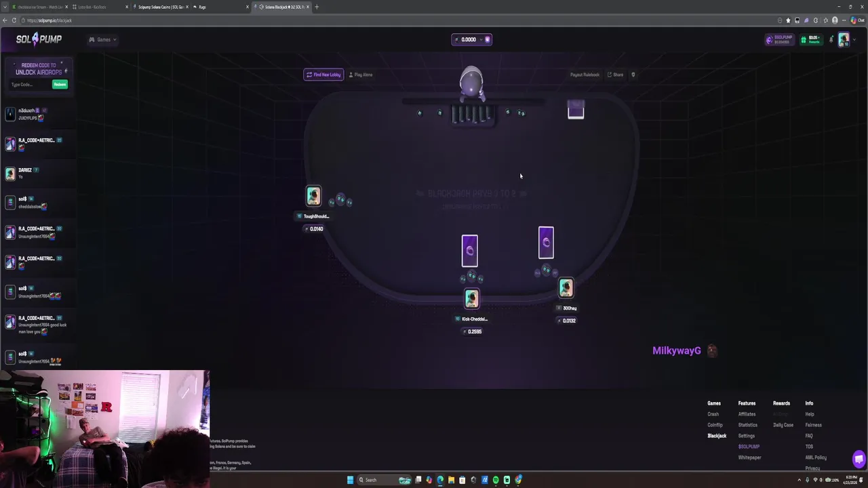Open the Payout Rulebook
Image resolution: width=868 pixels, height=488 pixels.
(585, 75)
